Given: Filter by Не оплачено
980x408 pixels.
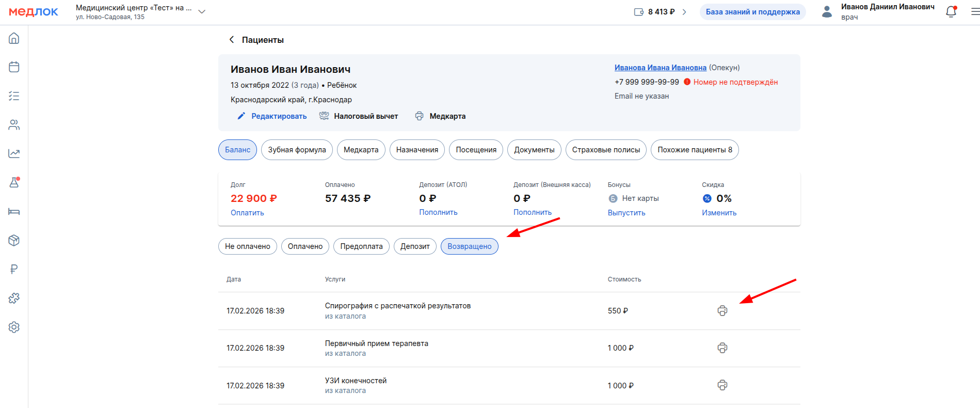Looking at the screenshot, I should point(247,246).
